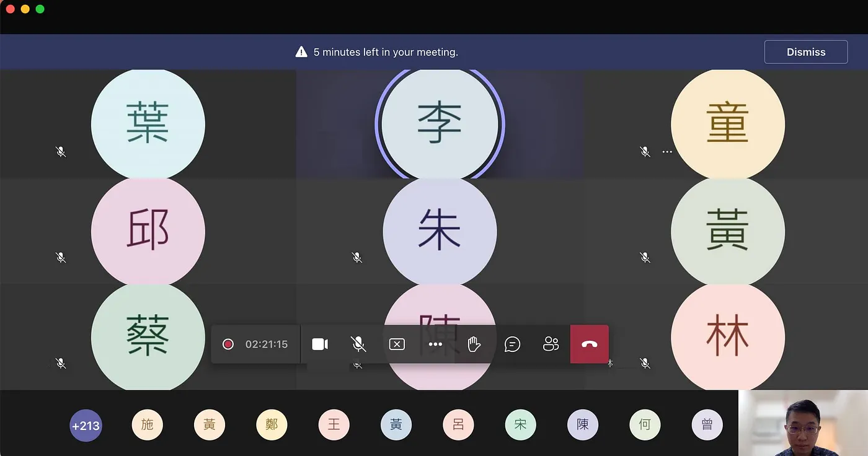Screen dimensions: 868x456
Task: Dismiss the meeting time warning banner
Action: [x=806, y=52]
